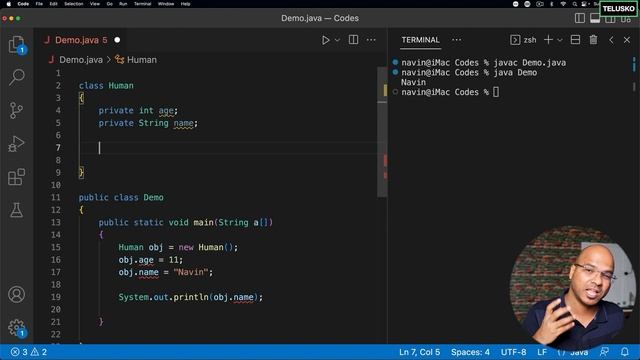Click 'Navin' output line in terminal
Viewport: 640px width, 360px height.
coord(413,82)
